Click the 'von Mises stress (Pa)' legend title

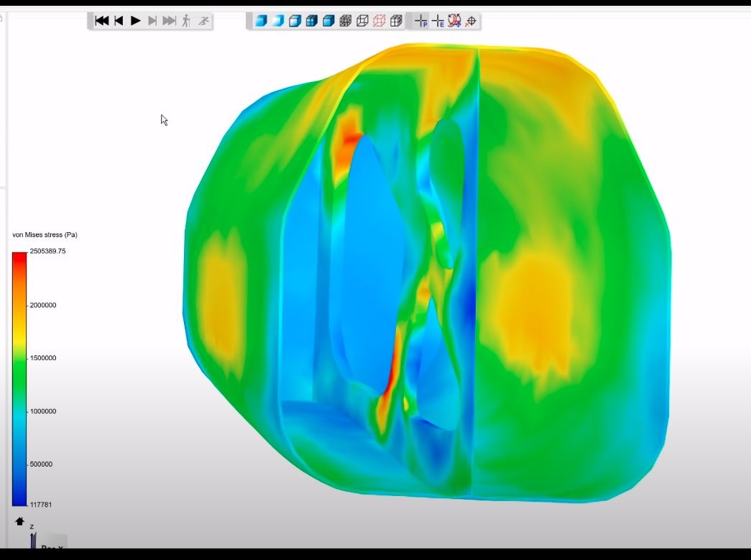pos(45,235)
